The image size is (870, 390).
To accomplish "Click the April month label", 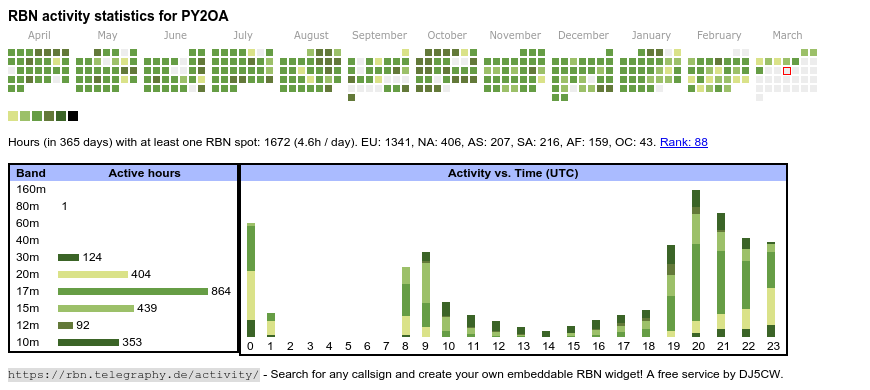I will click(x=39, y=36).
